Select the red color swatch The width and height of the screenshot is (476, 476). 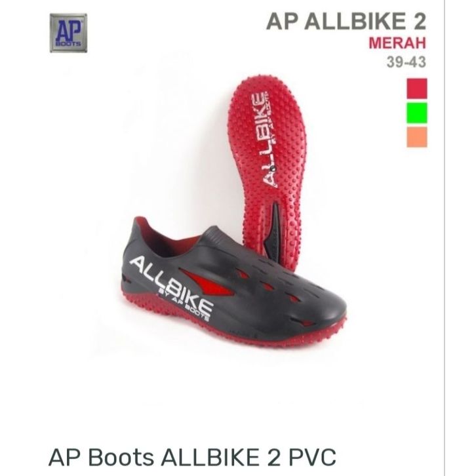coord(417,89)
